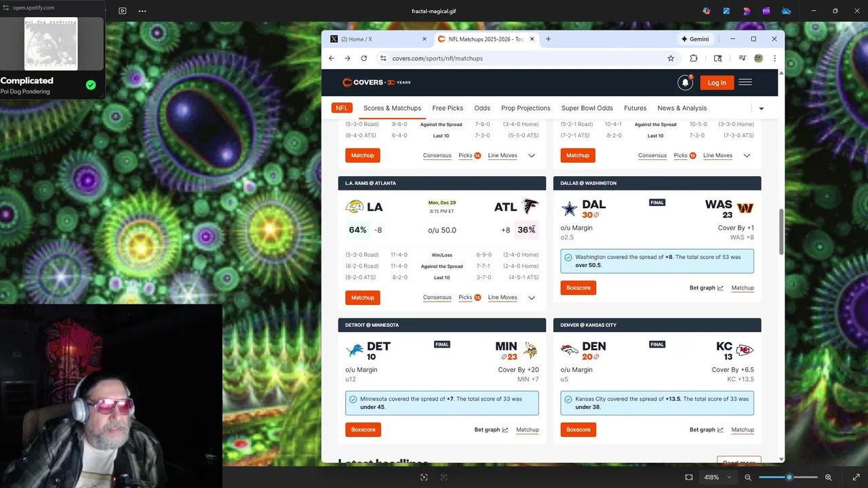Image resolution: width=868 pixels, height=488 pixels.
Task: Click the slideshow icon in Photos toolbar
Action: click(x=123, y=11)
